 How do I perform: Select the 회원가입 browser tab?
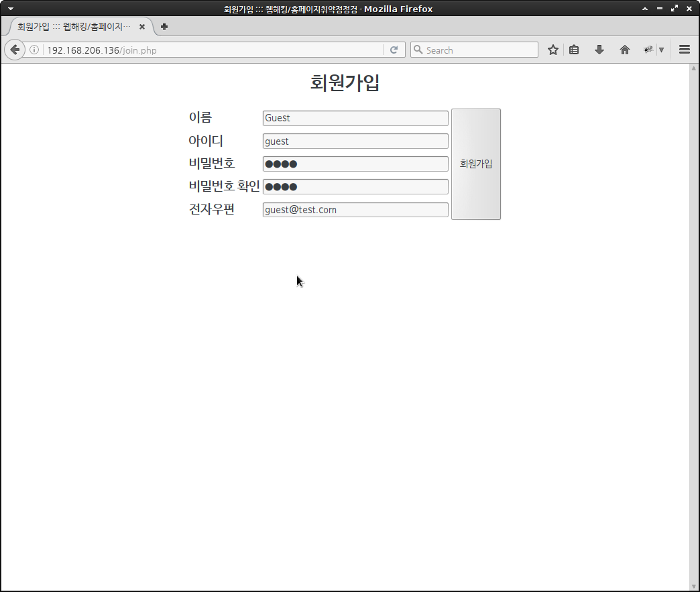click(80, 27)
